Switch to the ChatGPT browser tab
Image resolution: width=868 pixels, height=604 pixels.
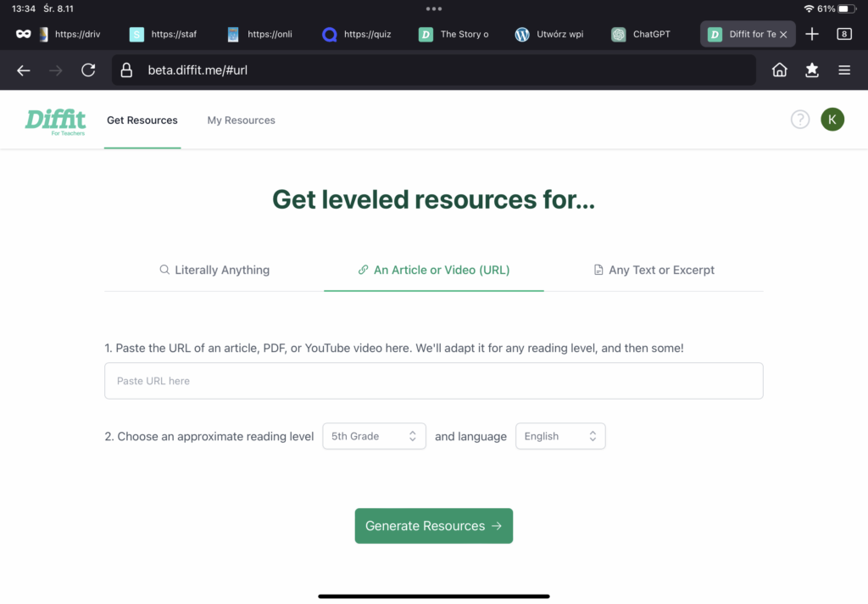(x=642, y=34)
